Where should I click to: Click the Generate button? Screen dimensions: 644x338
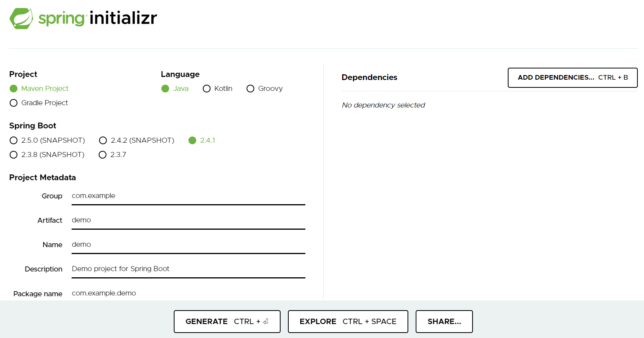[227, 321]
